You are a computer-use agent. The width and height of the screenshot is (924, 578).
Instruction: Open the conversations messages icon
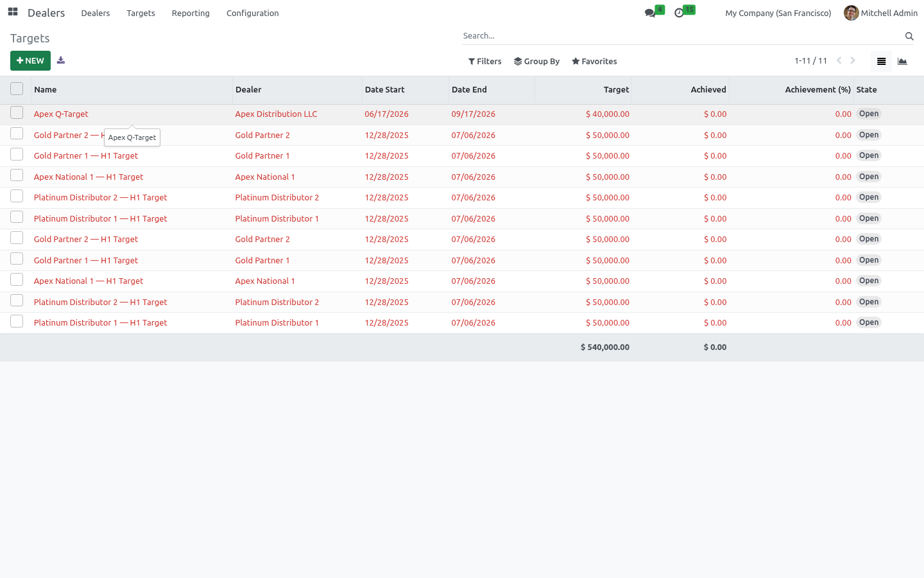650,13
